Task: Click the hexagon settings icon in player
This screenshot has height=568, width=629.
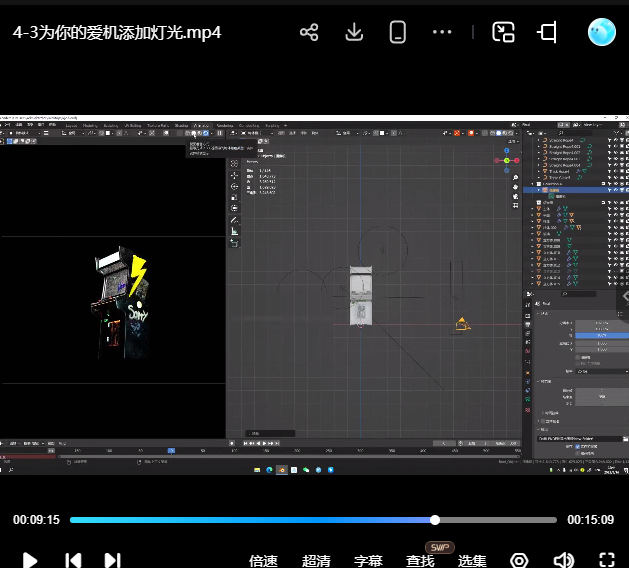Action: click(x=519, y=560)
